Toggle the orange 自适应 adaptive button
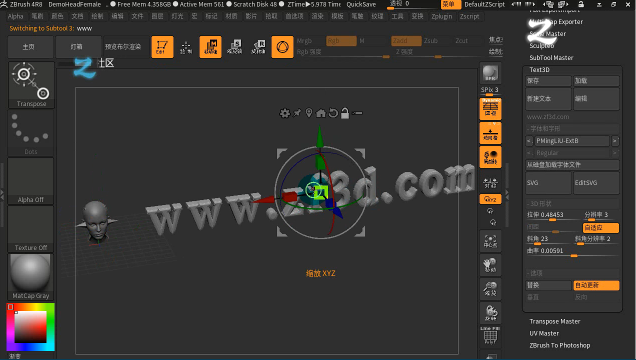 pos(601,227)
